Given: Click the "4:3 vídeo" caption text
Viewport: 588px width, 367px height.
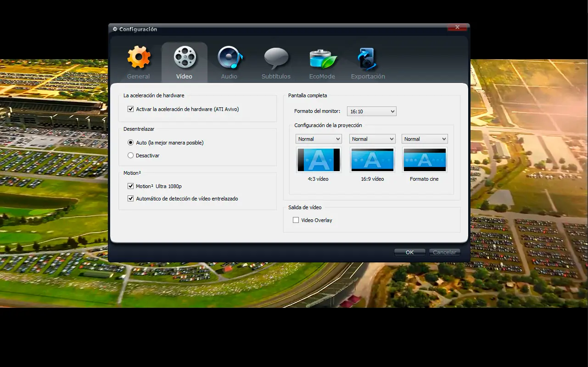Looking at the screenshot, I should pyautogui.click(x=318, y=179).
